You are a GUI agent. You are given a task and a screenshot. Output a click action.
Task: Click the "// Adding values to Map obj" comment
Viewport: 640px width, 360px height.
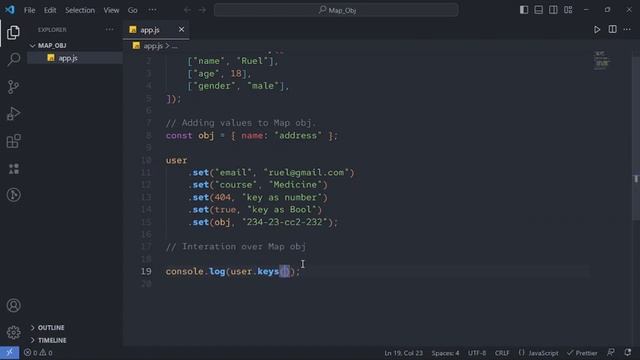tap(241, 123)
